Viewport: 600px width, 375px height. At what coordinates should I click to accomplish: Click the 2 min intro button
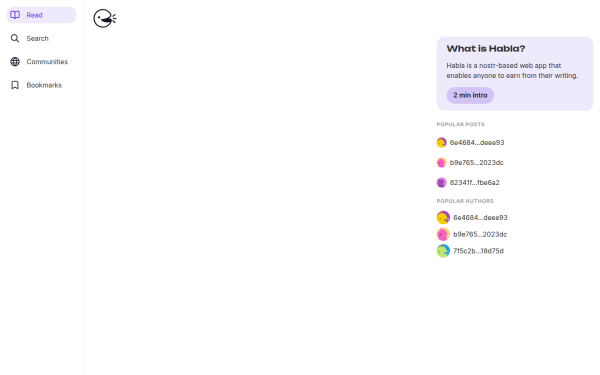tap(470, 95)
